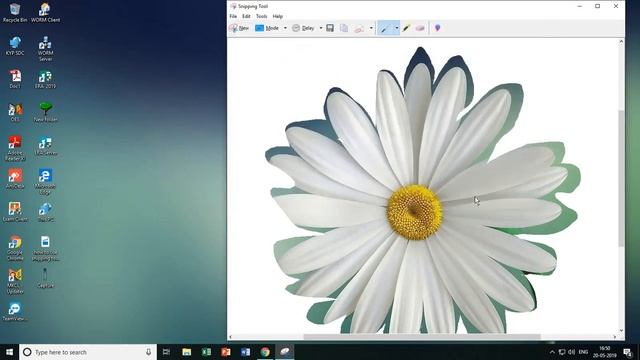Select the ERA 2019 desktop icon
The image size is (640, 360).
click(45, 79)
